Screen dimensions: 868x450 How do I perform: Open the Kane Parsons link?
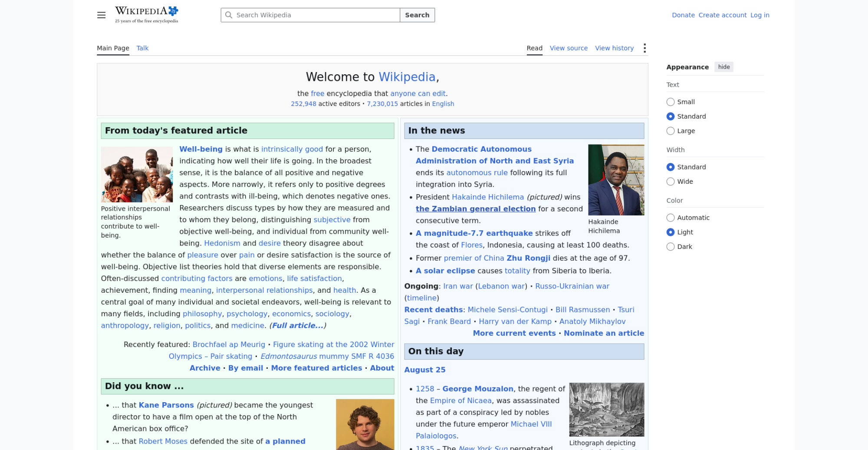point(166,405)
